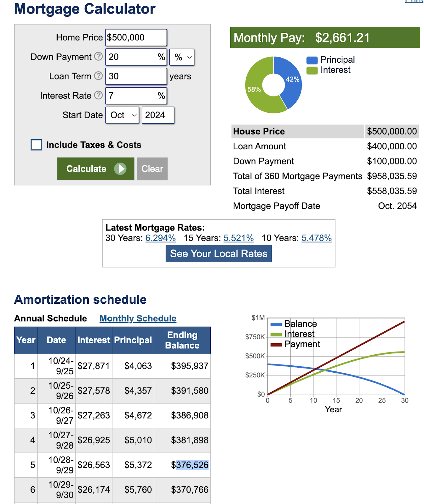
Task: Click the Interest Rate help icon
Action: coord(99,95)
